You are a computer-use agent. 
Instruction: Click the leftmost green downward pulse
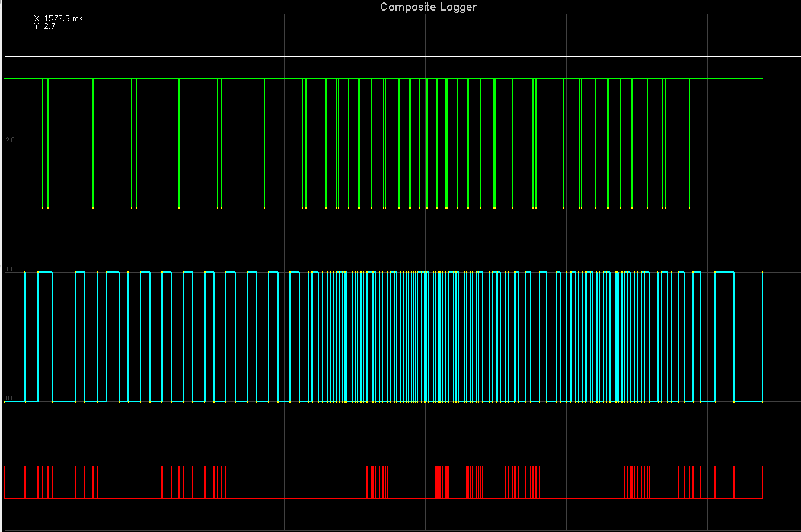[x=42, y=142]
